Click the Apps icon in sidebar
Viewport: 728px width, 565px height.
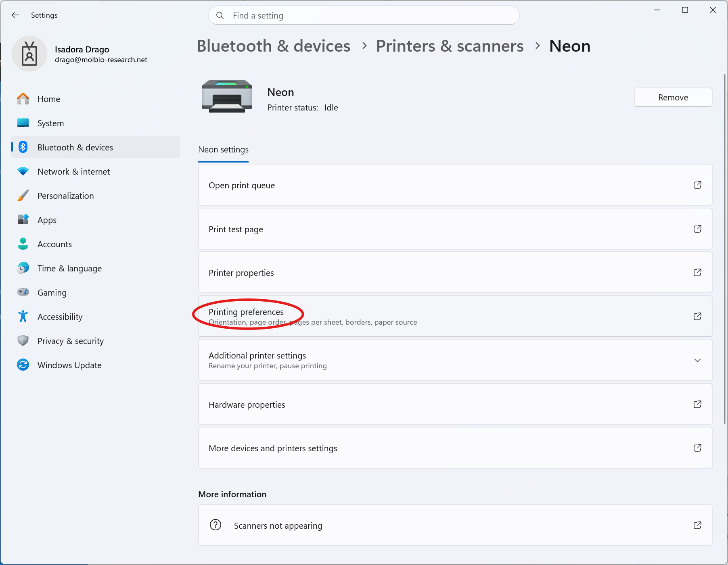point(23,220)
